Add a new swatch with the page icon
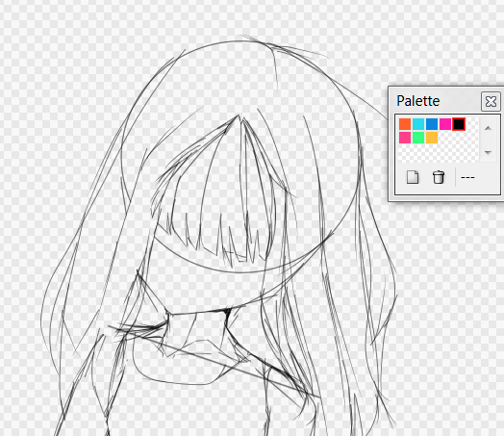Viewport: 504px width, 436px height. coord(413,177)
